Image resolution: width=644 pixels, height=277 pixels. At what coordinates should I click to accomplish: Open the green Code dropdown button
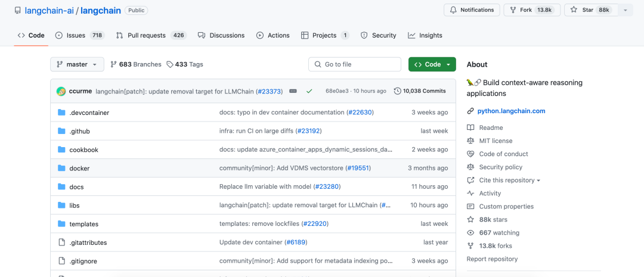tap(432, 64)
